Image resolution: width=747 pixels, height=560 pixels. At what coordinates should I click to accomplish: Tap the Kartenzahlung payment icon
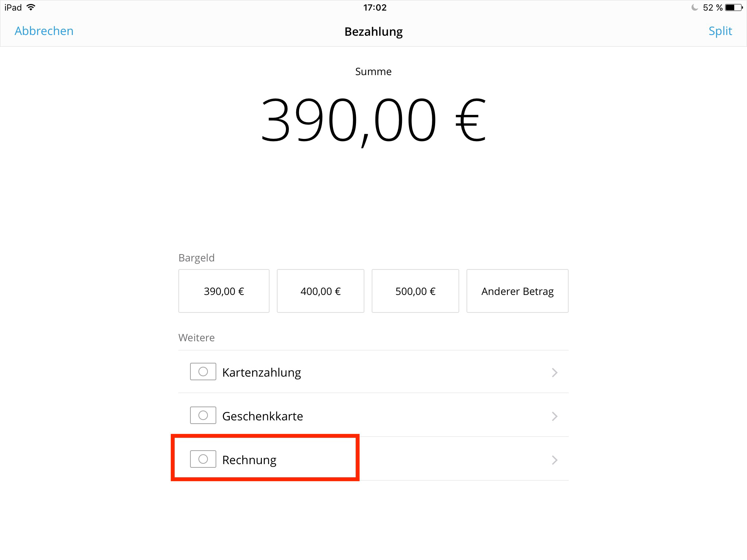coord(203,372)
